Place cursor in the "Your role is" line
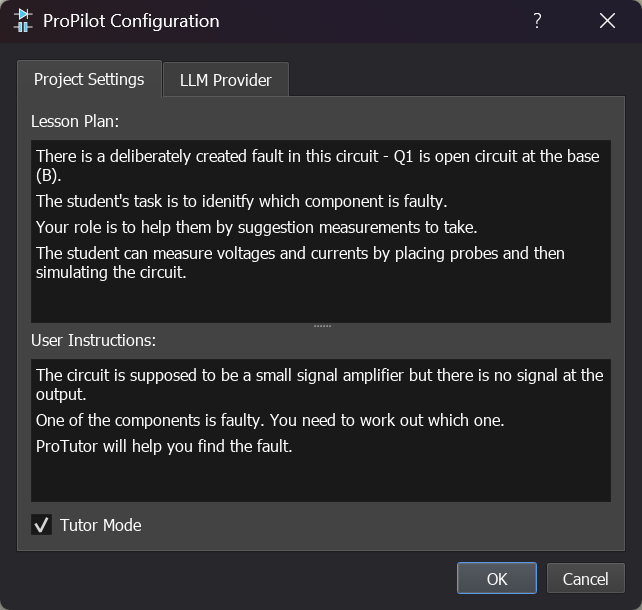Image resolution: width=642 pixels, height=610 pixels. click(x=255, y=227)
